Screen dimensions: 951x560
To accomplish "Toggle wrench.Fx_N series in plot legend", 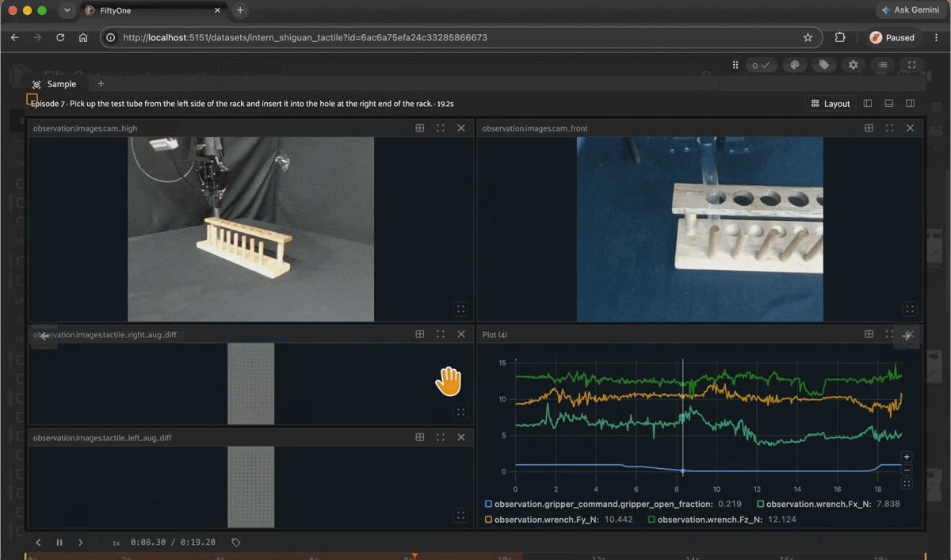I will tap(828, 504).
